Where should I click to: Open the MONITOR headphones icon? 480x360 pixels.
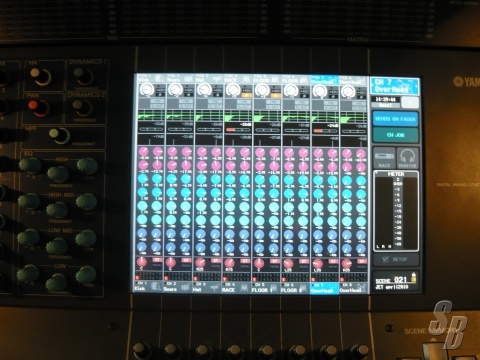(x=407, y=158)
